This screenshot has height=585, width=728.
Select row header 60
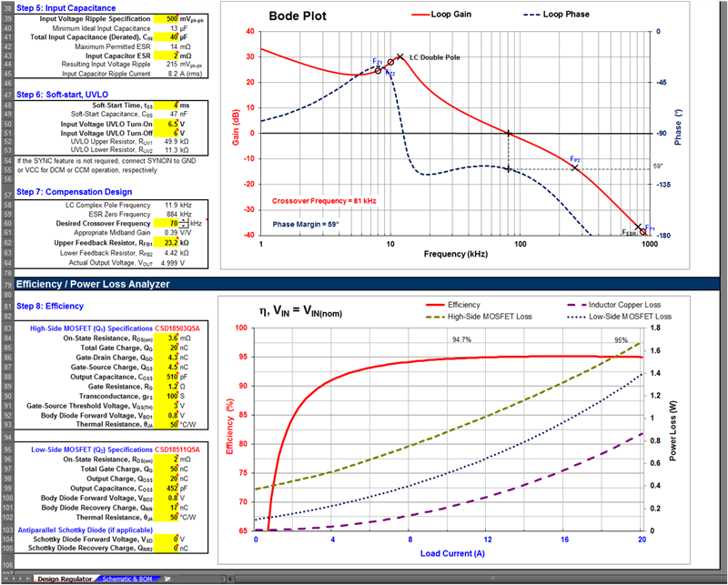coord(7,223)
